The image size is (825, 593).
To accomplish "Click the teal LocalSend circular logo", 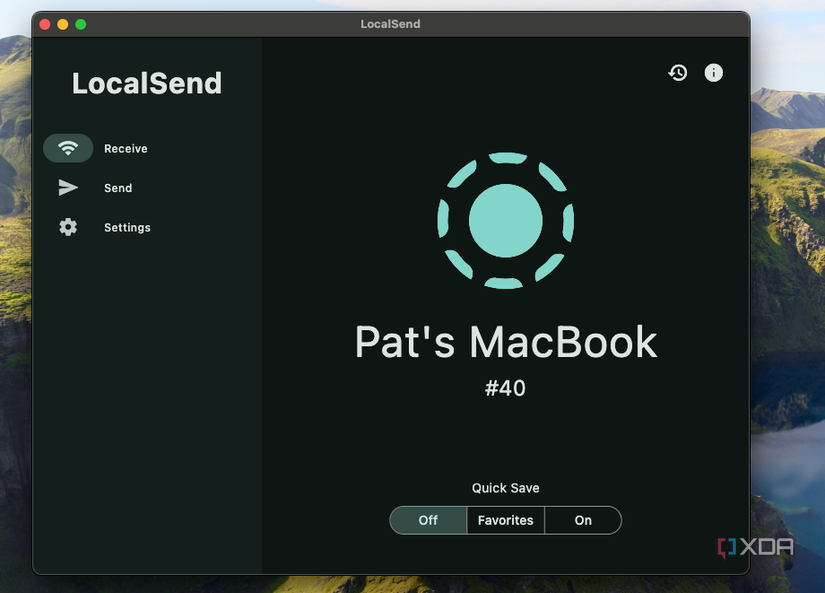I will point(505,220).
